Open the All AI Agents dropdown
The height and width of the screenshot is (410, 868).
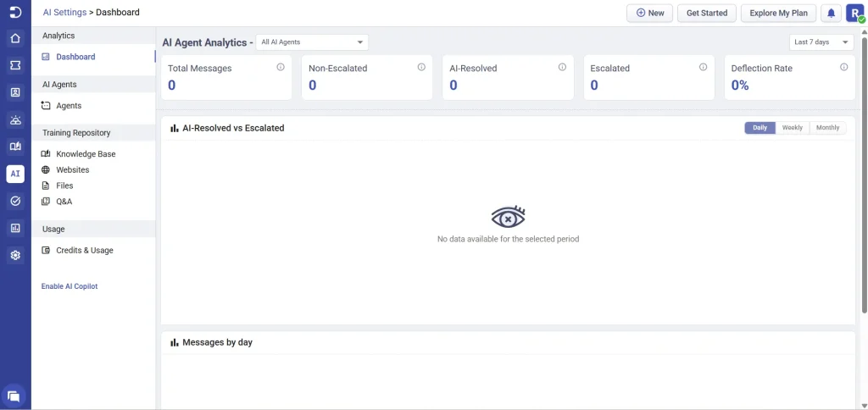(x=312, y=42)
